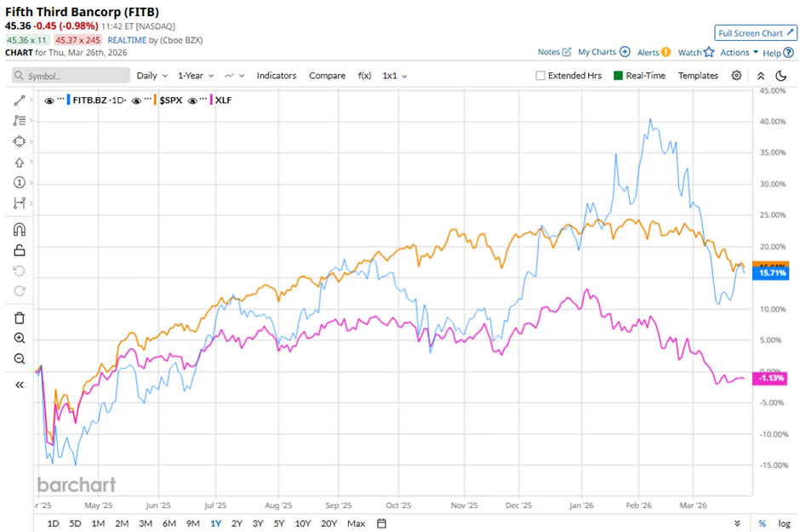
Task: Click the trash delete drawings icon
Action: [19, 317]
